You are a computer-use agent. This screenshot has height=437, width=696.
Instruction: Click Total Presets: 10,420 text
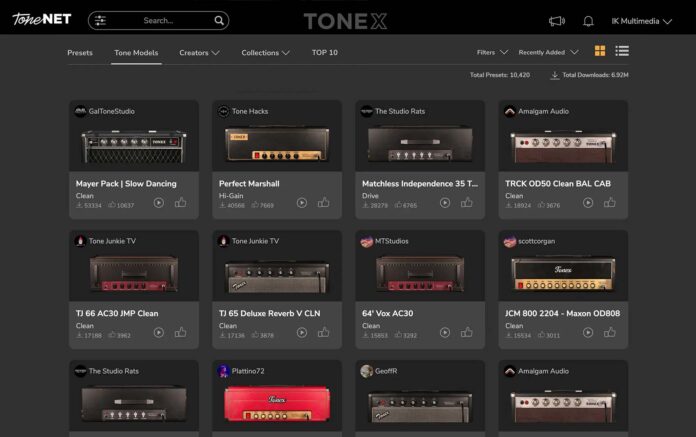pyautogui.click(x=500, y=75)
